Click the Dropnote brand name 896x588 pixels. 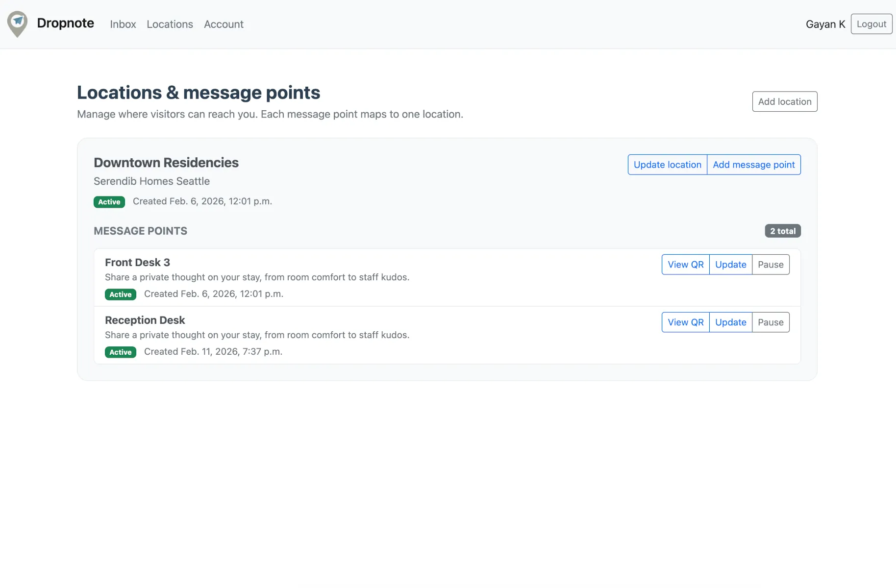[x=65, y=24]
